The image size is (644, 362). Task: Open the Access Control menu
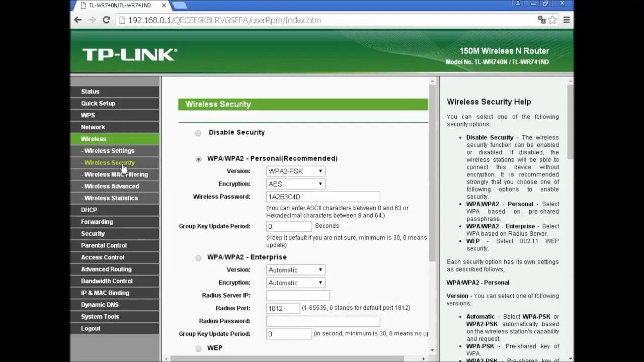click(115, 257)
